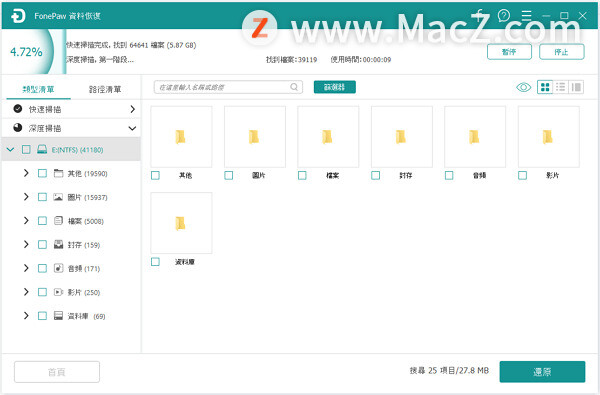The width and height of the screenshot is (600, 395).
Task: Open the 圖片 folder thumbnail
Action: pos(255,137)
